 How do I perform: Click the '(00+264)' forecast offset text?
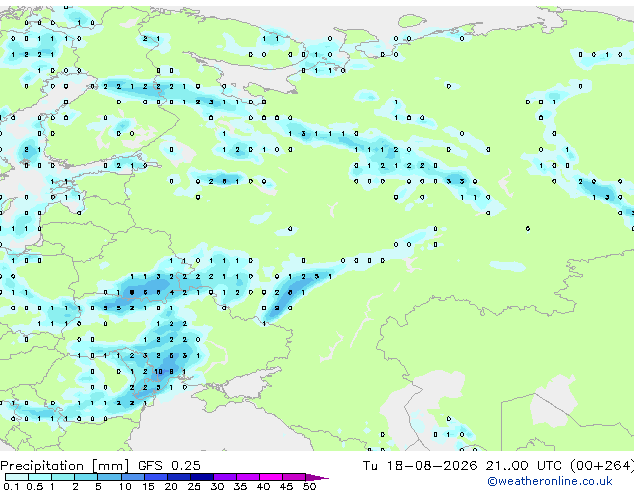tap(602, 466)
